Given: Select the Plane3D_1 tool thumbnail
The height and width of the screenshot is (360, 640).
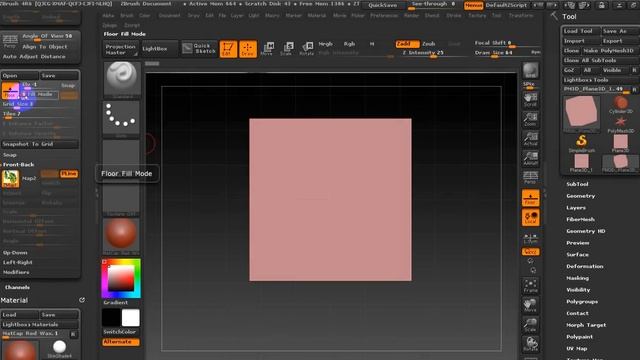Looking at the screenshot, I should pyautogui.click(x=581, y=163).
